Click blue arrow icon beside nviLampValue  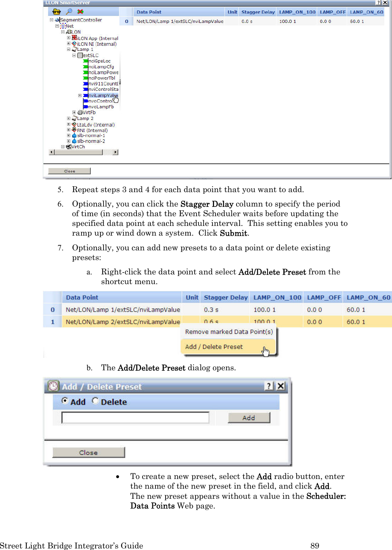pyautogui.click(x=86, y=95)
